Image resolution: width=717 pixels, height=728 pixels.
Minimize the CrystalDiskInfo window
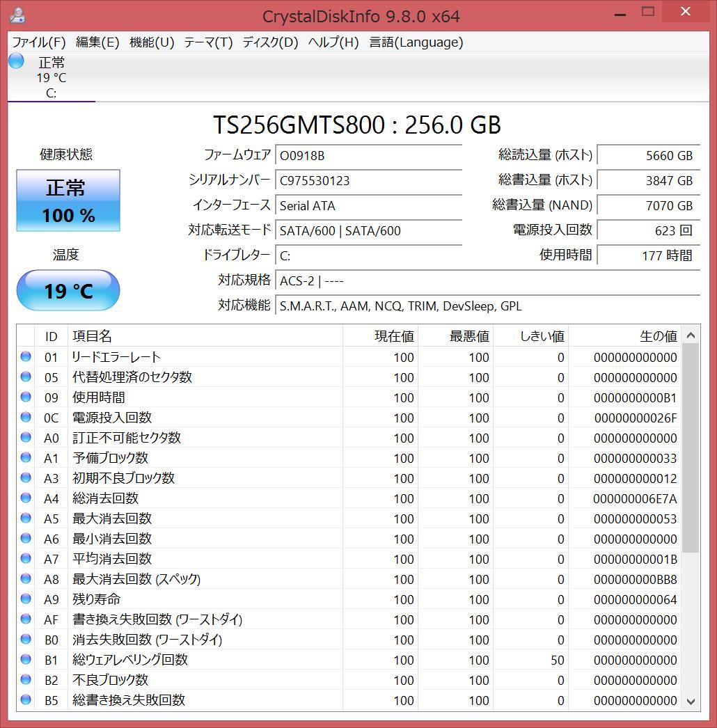[x=620, y=14]
